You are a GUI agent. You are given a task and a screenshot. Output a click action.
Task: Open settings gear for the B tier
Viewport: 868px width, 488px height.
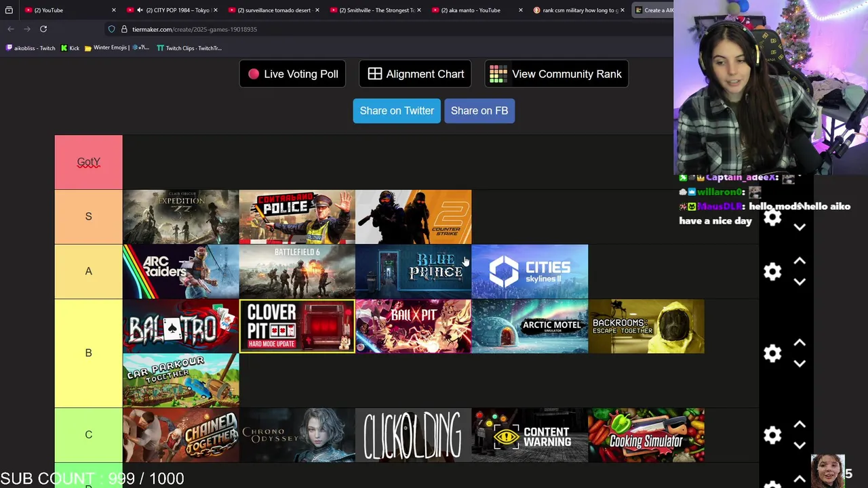click(772, 353)
